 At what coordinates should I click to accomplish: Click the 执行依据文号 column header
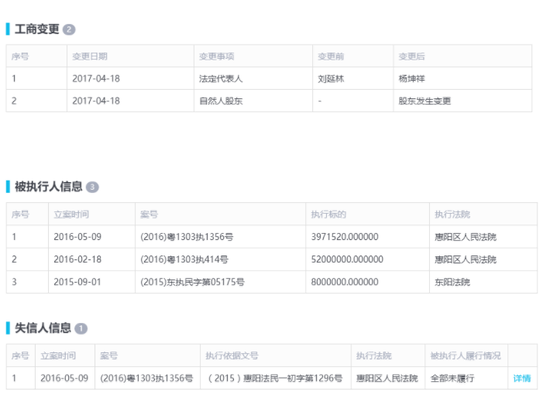pos(232,356)
